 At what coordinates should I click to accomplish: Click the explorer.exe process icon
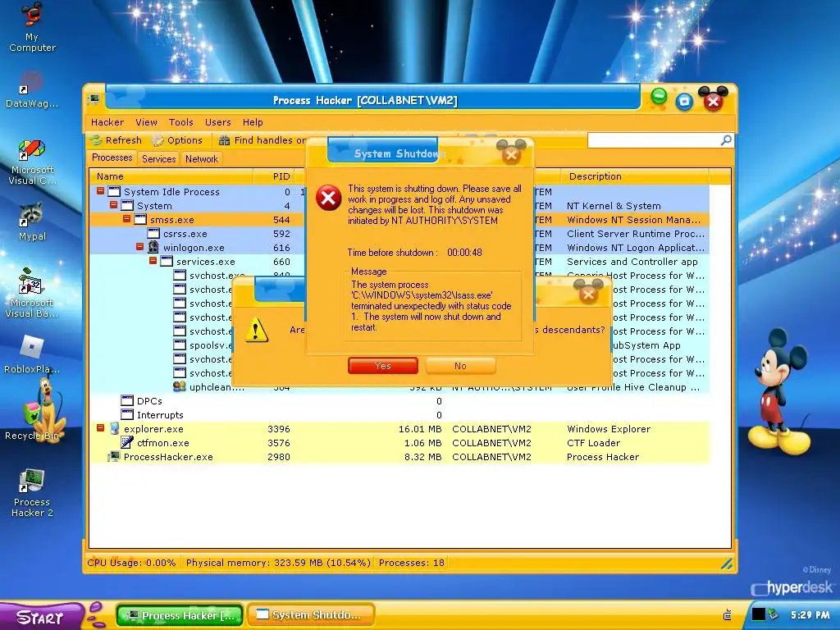114,428
